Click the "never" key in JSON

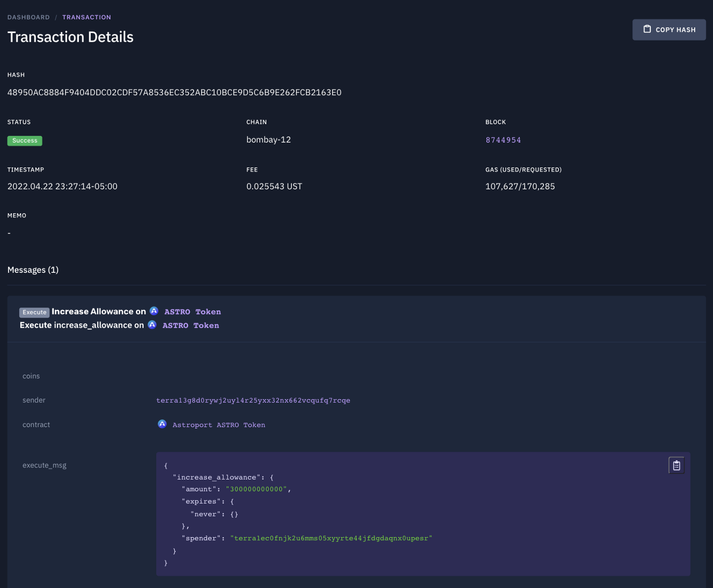tap(206, 514)
